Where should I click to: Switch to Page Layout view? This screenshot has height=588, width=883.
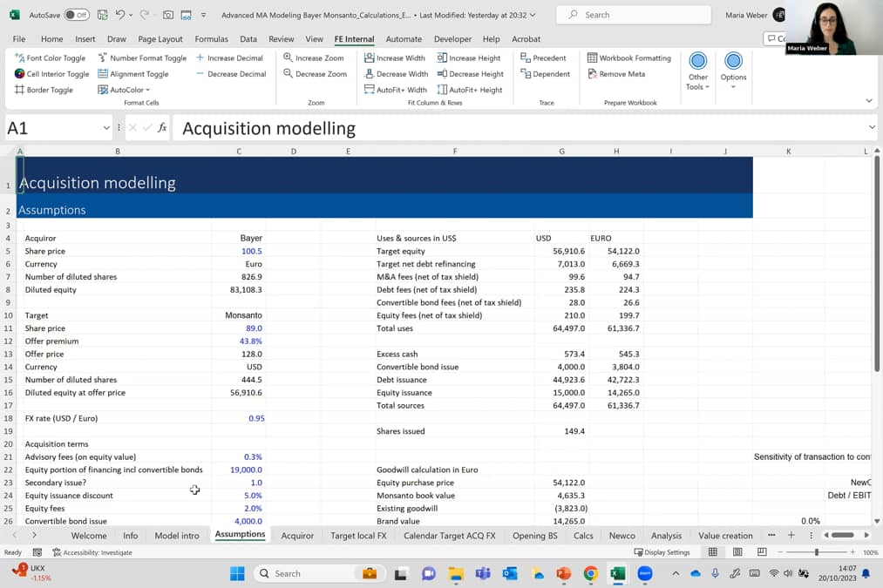point(737,552)
